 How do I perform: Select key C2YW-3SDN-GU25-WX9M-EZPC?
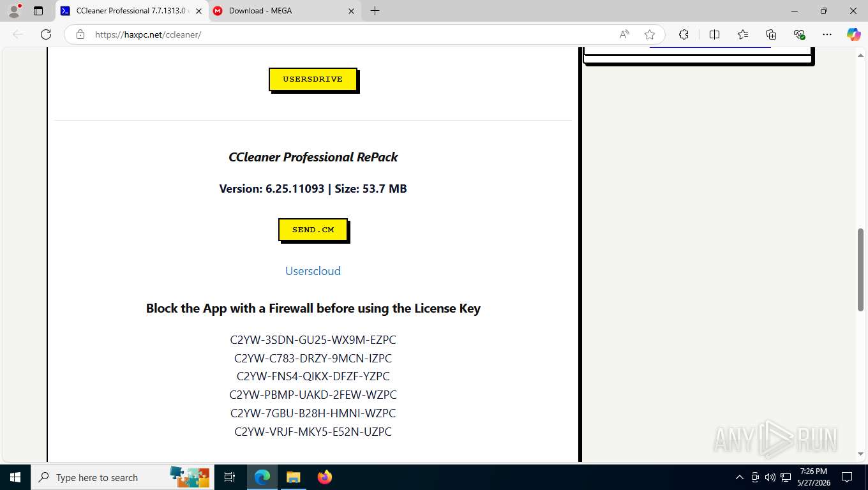[x=313, y=340]
